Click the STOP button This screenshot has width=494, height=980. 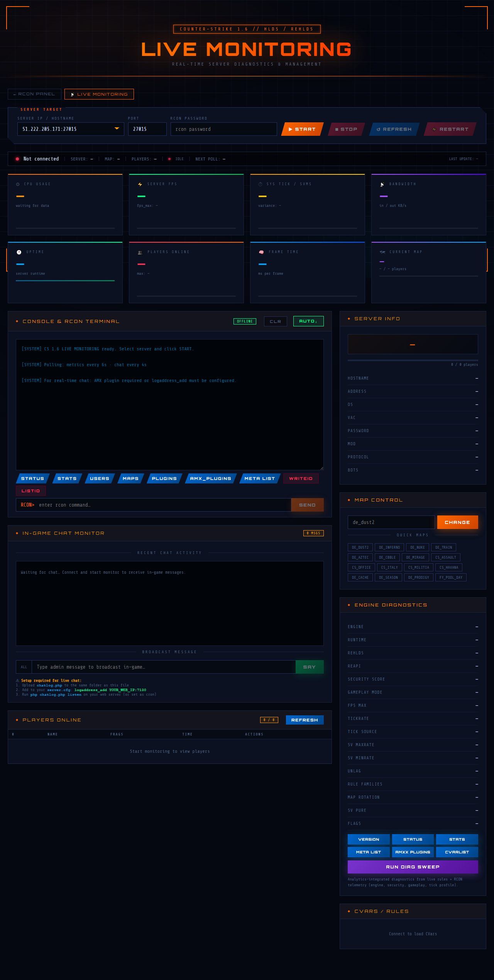point(346,129)
